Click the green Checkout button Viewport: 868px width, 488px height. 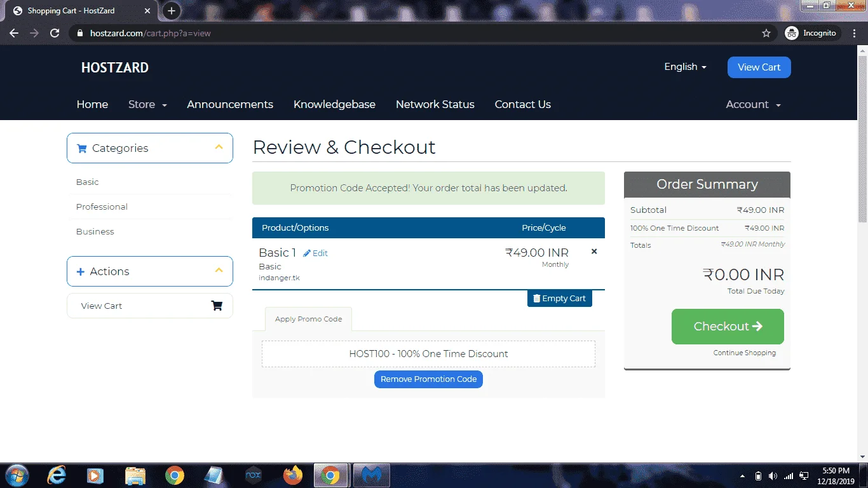pos(728,327)
